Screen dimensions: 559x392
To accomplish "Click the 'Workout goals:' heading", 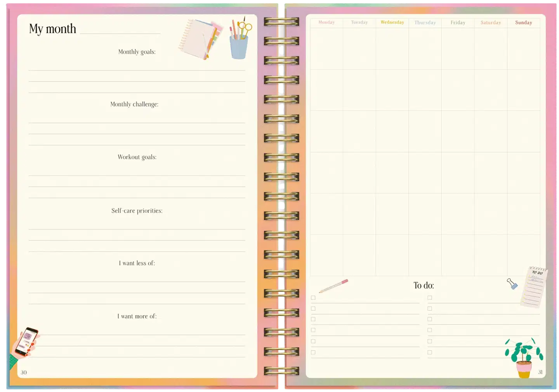I will (x=137, y=157).
